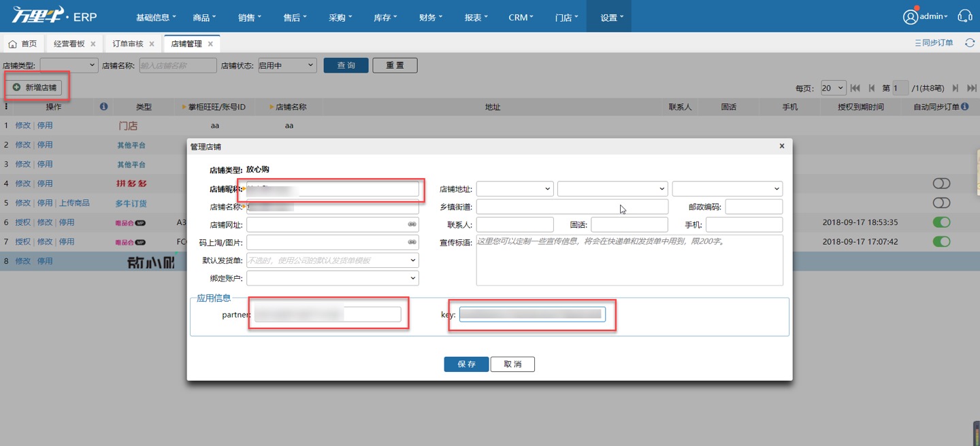Close the 经营看板 tab with its X
The width and height of the screenshot is (980, 446).
(93, 44)
